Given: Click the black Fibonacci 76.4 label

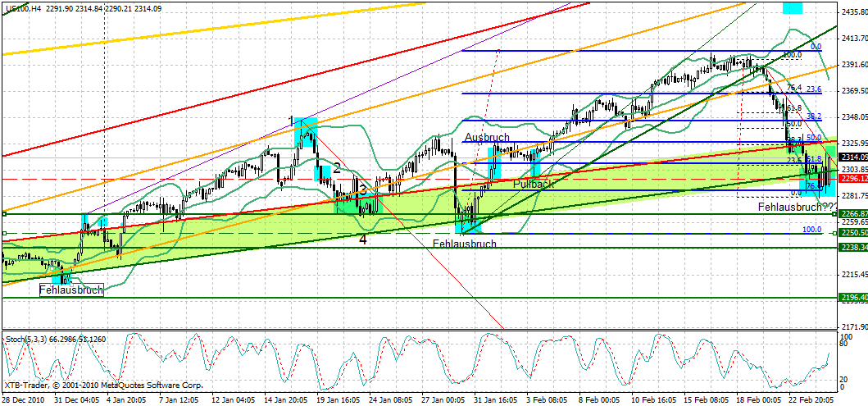Looking at the screenshot, I should pyautogui.click(x=794, y=88).
